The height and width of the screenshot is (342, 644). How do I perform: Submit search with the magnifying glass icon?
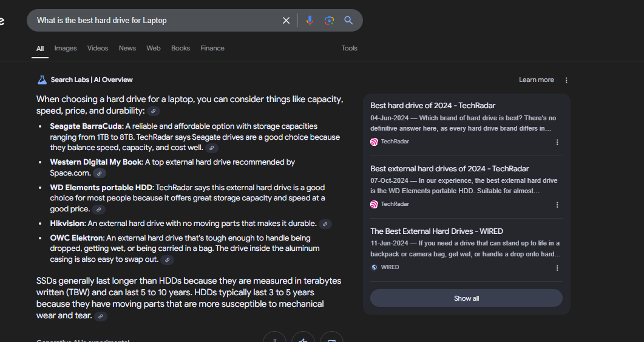coord(348,21)
